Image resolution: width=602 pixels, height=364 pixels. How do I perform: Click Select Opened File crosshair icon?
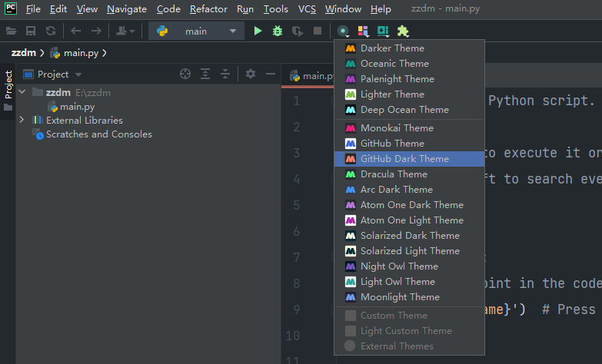pos(185,74)
